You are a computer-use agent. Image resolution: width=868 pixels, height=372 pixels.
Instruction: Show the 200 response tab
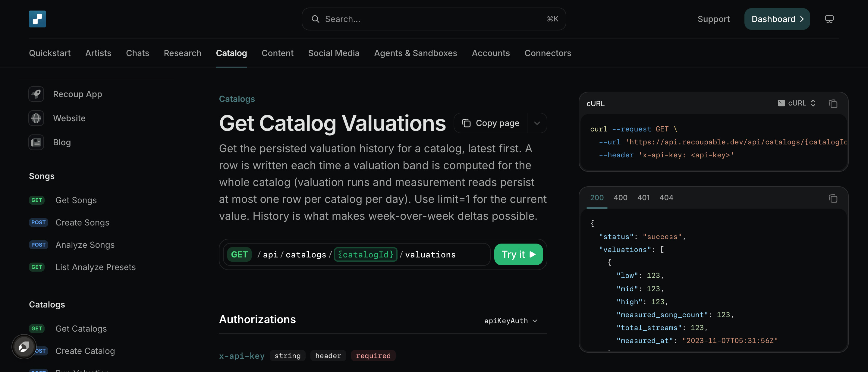point(597,198)
